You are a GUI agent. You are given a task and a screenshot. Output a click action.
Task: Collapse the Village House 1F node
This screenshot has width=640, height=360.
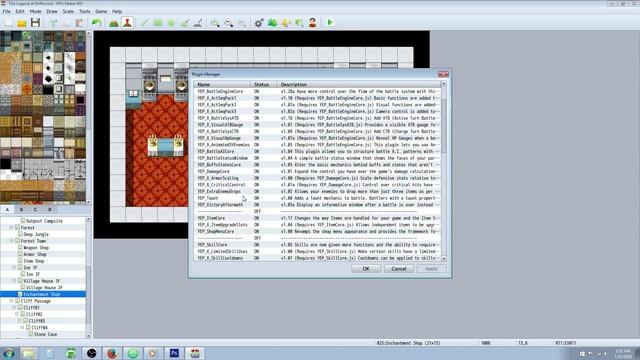15,281
